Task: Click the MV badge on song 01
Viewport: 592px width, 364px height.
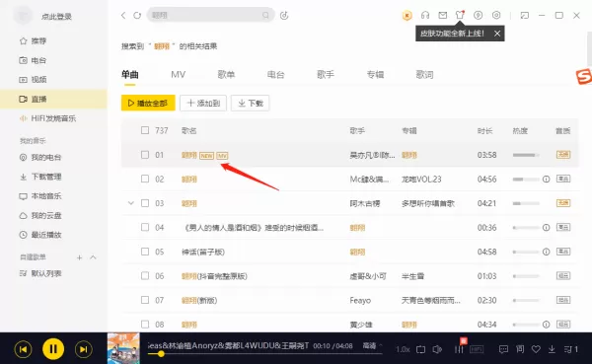Action: [222, 156]
